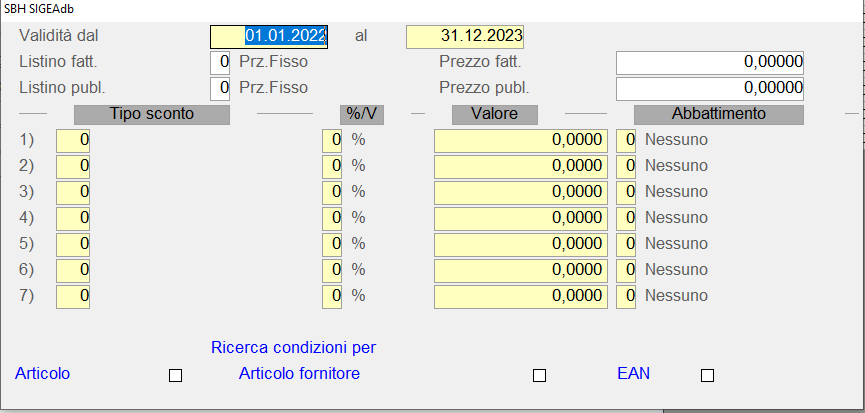The height and width of the screenshot is (413, 865).
Task: Click the %/V field in row 2
Action: 331,166
